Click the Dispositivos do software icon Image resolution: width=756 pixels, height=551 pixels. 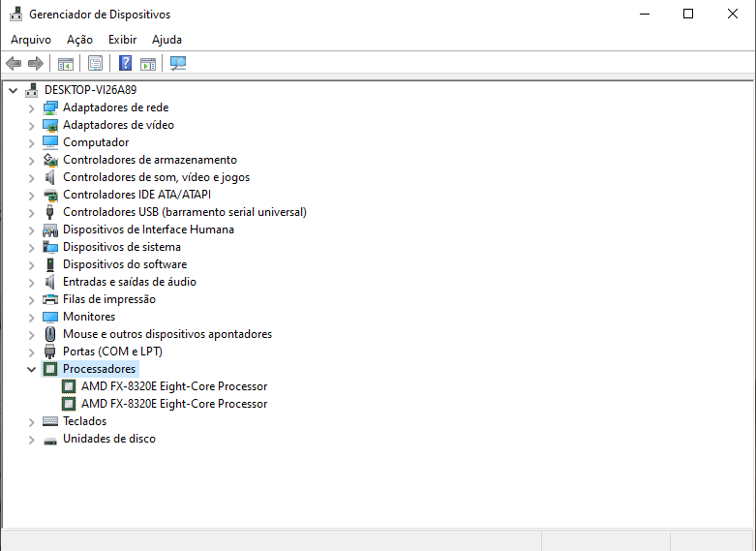50,264
